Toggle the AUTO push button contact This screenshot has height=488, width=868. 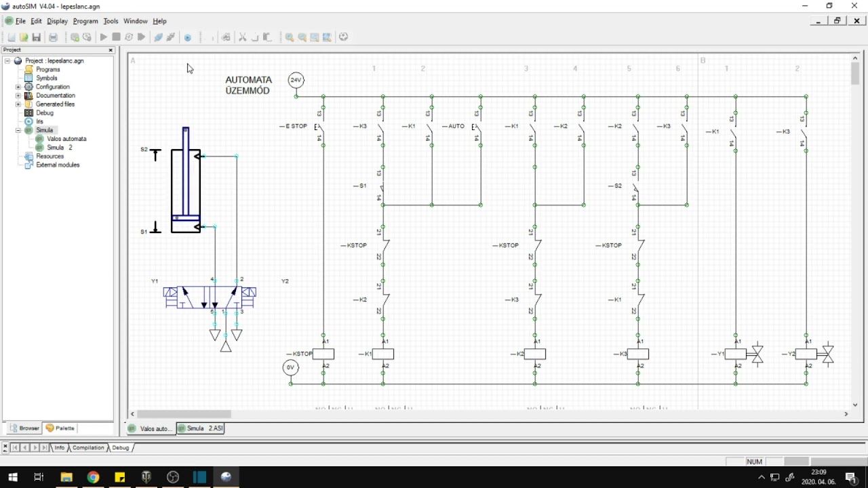(477, 127)
